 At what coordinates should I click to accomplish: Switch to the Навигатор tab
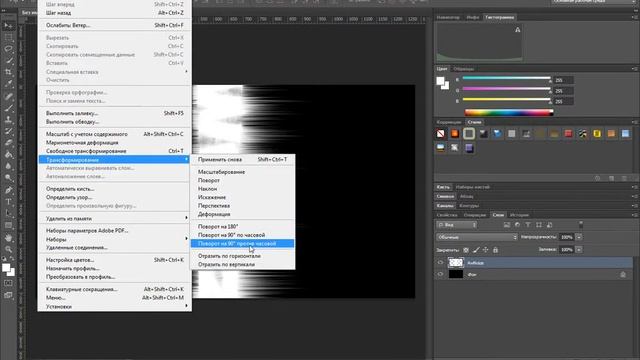pyautogui.click(x=448, y=18)
